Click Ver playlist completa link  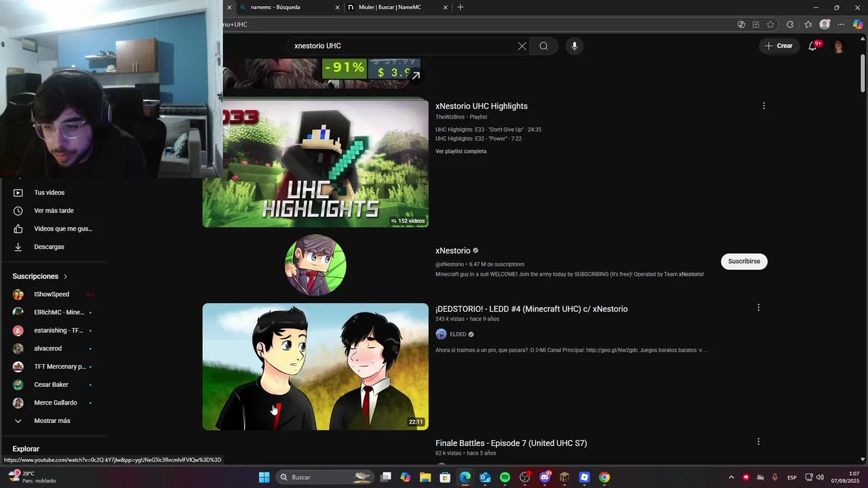tap(461, 151)
